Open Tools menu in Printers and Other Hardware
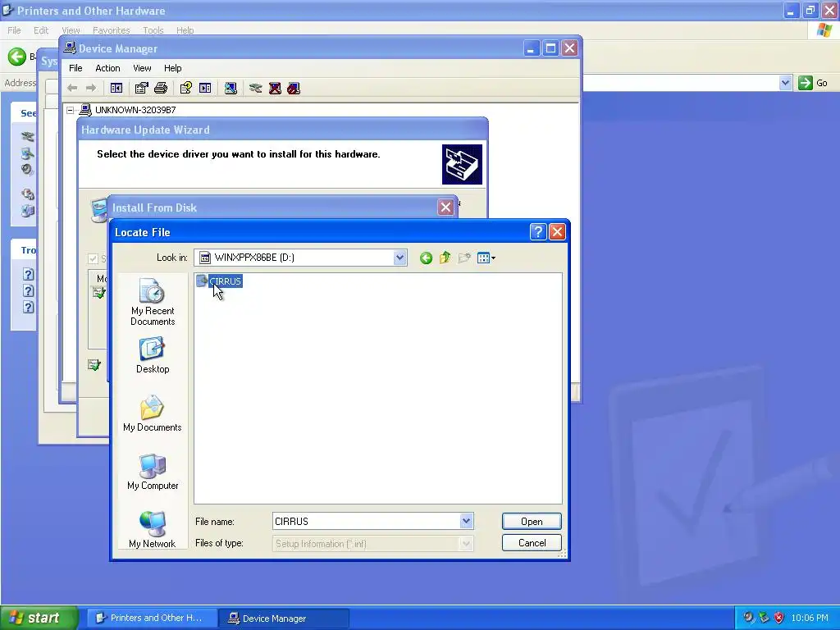Viewport: 840px width, 630px height. (x=153, y=30)
